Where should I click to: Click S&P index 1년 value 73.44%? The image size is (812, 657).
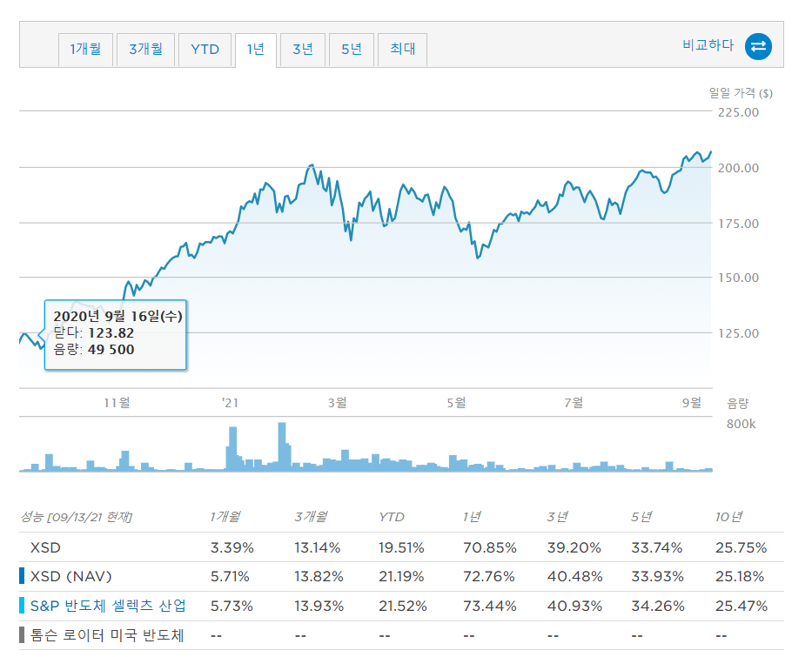[x=490, y=606]
